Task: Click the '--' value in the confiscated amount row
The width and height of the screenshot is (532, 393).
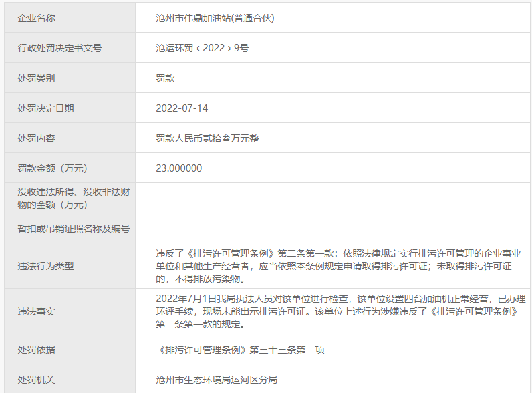Action: [x=160, y=199]
